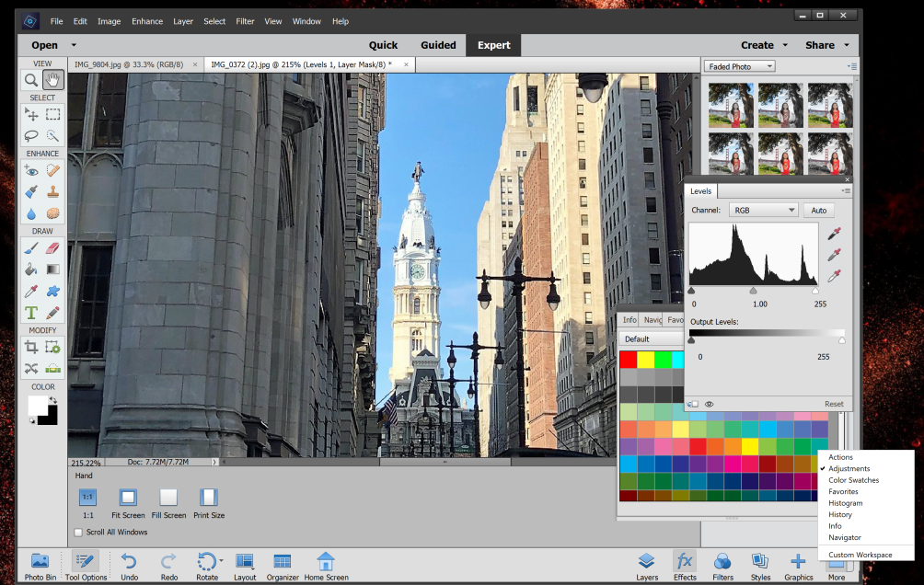
Task: Open the Faded Photo preset dropdown
Action: pyautogui.click(x=739, y=65)
